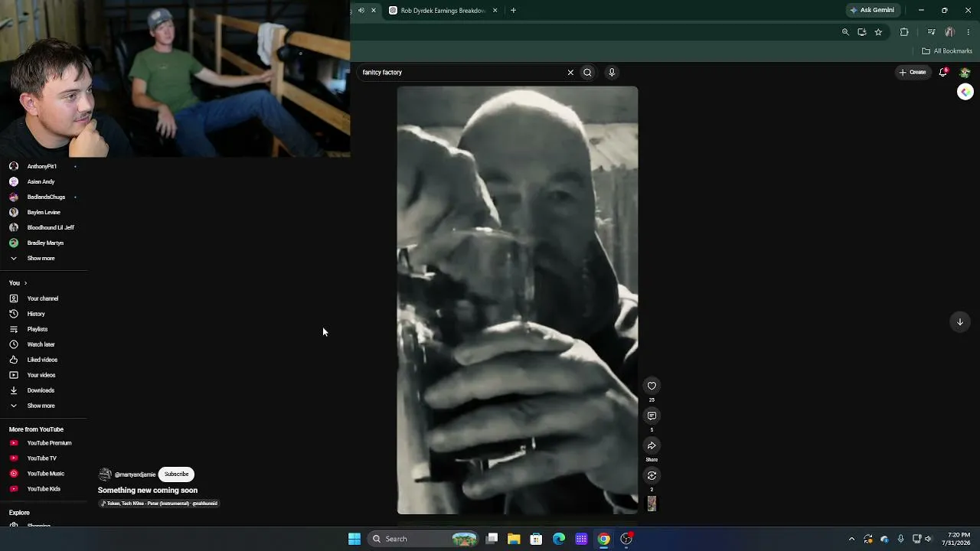Open YouTube Kids
Image resolution: width=980 pixels, height=551 pixels.
[44, 489]
